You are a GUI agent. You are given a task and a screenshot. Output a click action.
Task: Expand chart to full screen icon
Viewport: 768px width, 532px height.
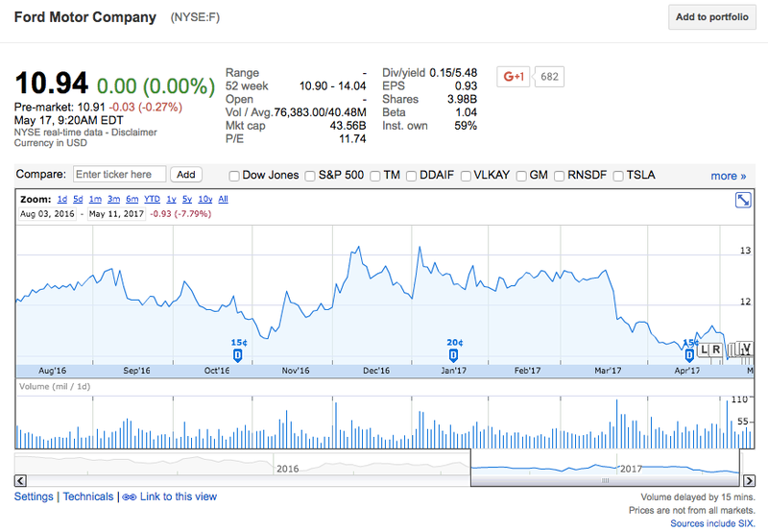pyautogui.click(x=743, y=200)
